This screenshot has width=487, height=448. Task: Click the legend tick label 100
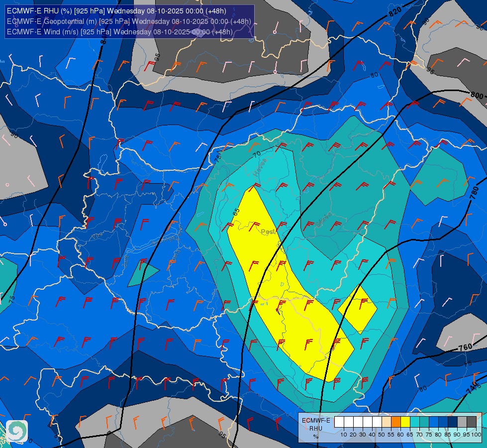477,435
